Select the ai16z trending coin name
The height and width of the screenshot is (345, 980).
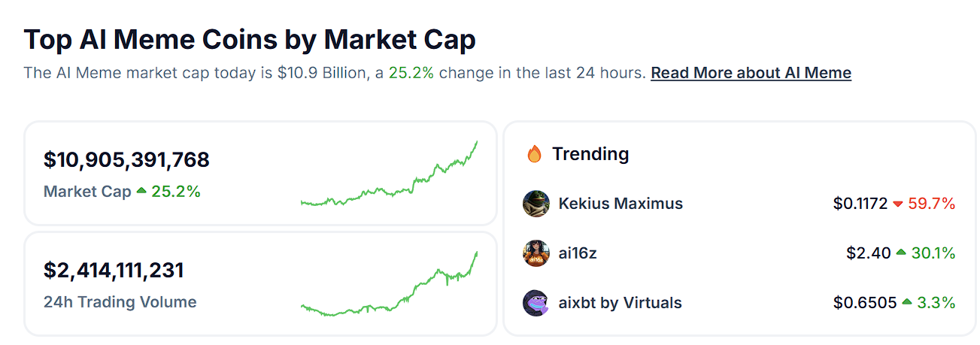[578, 253]
